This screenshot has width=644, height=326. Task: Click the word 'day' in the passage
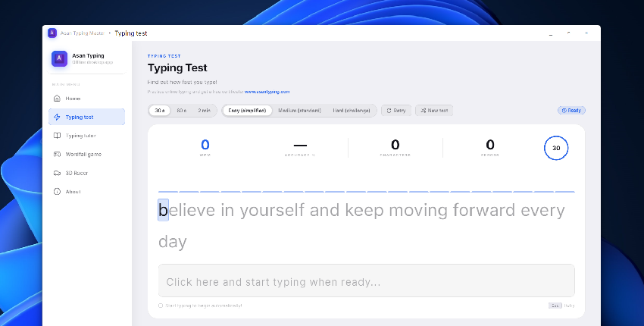pyautogui.click(x=173, y=242)
